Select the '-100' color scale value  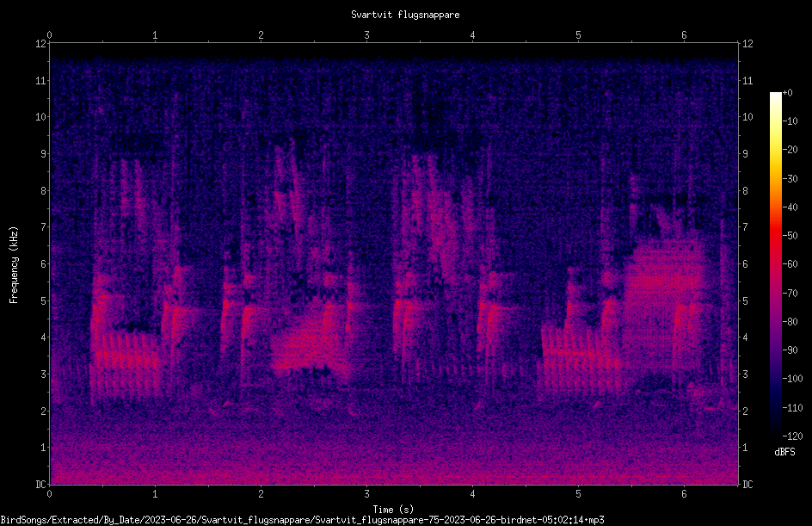(792, 379)
